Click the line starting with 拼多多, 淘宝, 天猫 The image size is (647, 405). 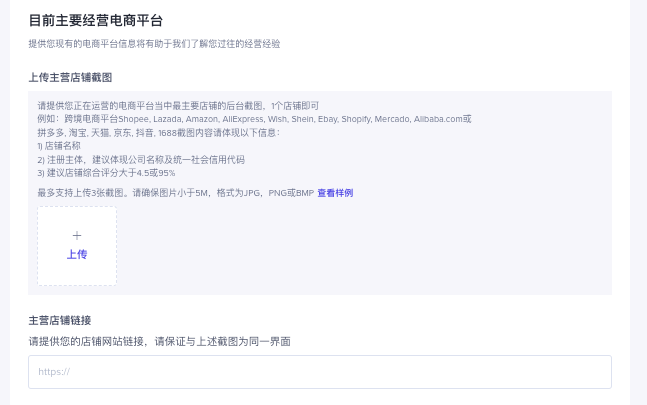[159, 133]
